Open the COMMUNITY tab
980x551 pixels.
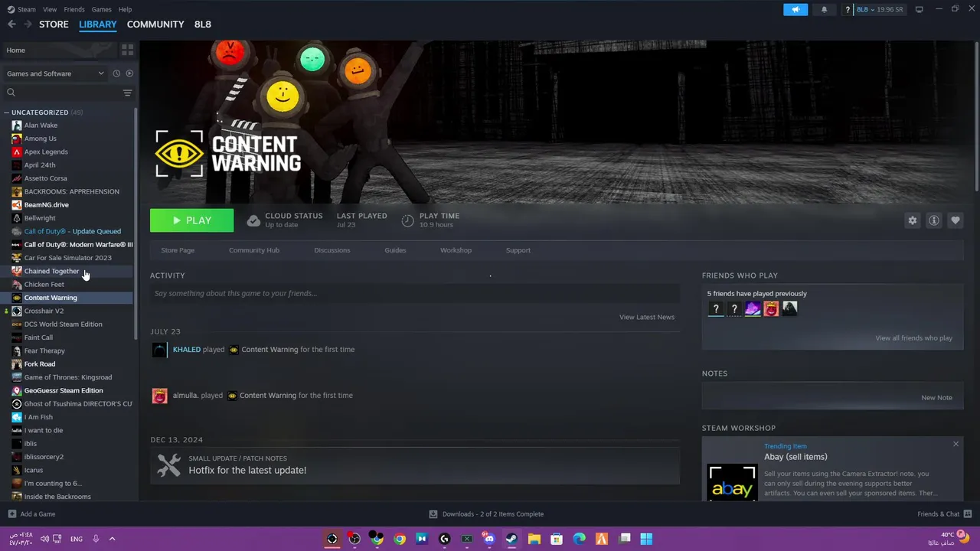[x=155, y=24]
